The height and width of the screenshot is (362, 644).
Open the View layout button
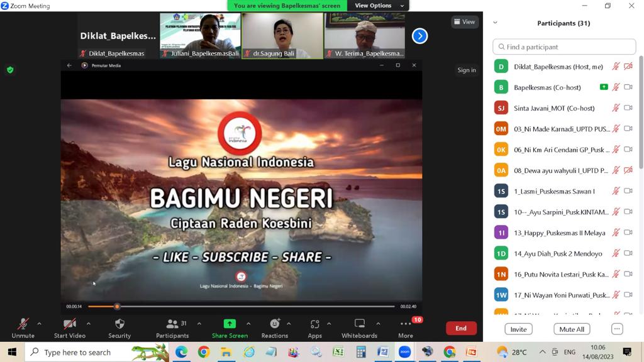coord(465,22)
